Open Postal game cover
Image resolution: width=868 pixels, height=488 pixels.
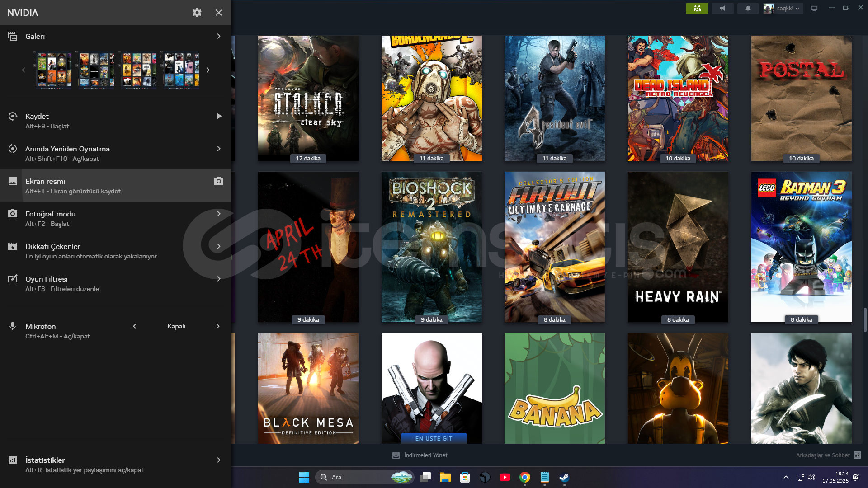tap(802, 98)
